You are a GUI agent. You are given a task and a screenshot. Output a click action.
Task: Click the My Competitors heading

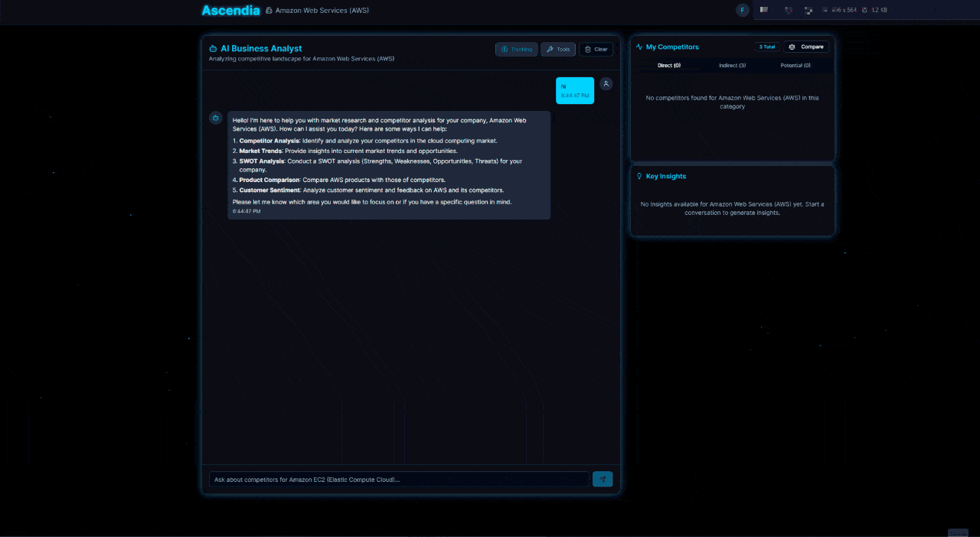point(672,47)
